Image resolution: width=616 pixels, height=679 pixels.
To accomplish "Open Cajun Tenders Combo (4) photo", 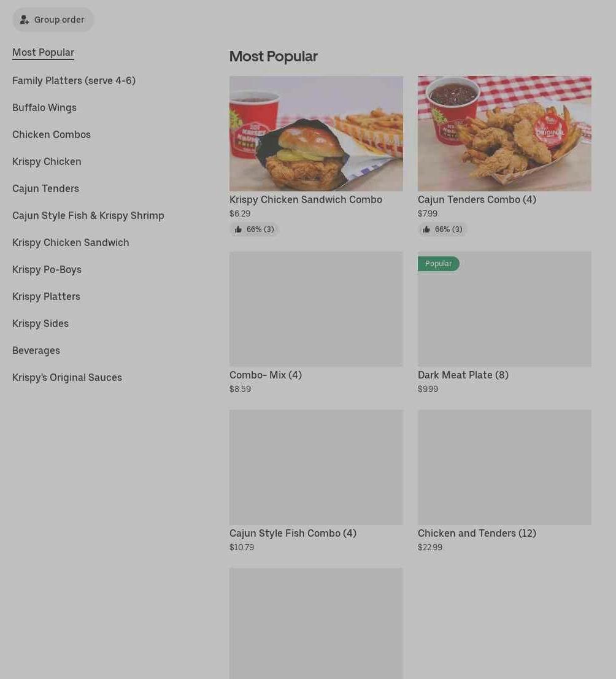I will 505,133.
